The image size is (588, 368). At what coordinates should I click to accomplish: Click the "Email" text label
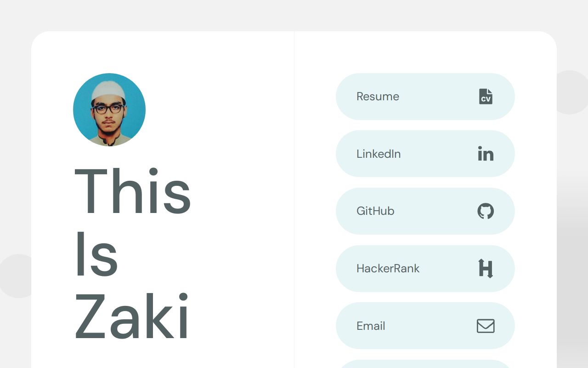371,326
